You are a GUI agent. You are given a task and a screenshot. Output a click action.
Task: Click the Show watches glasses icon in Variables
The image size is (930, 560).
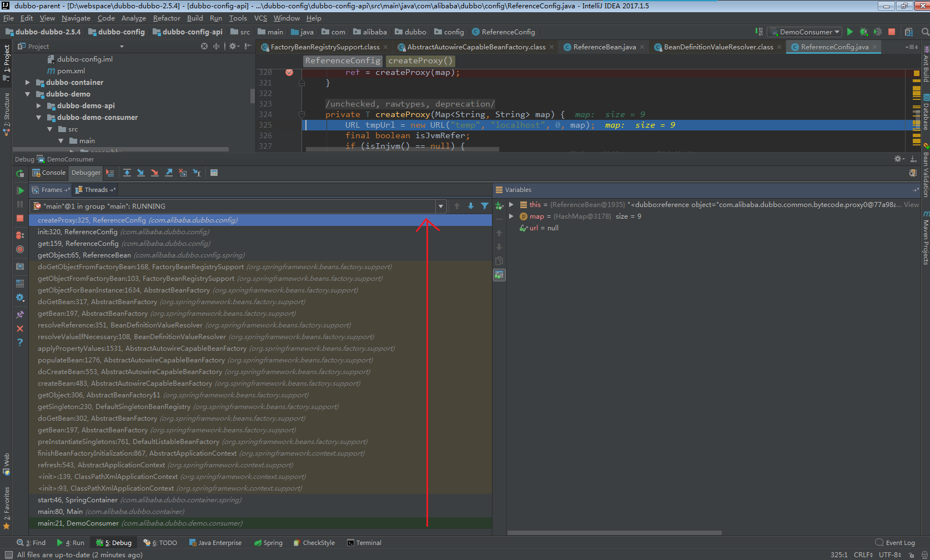(x=499, y=275)
